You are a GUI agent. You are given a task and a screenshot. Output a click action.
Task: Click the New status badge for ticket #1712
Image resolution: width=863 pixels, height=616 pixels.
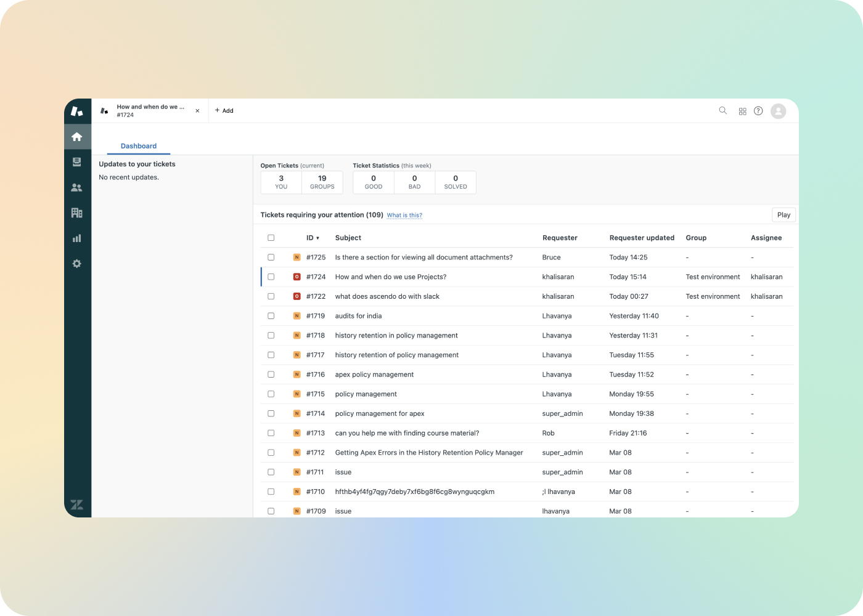pyautogui.click(x=297, y=453)
